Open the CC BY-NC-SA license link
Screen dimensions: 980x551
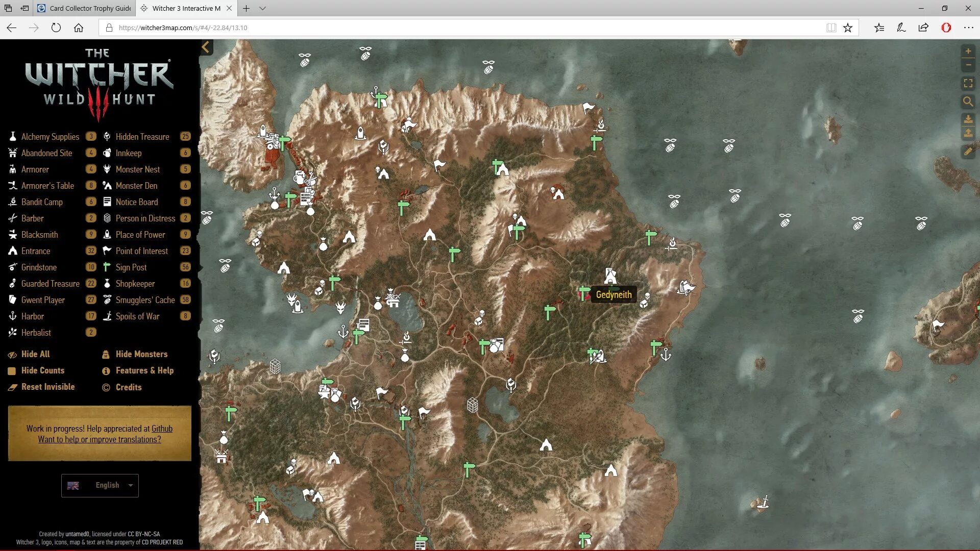(143, 534)
